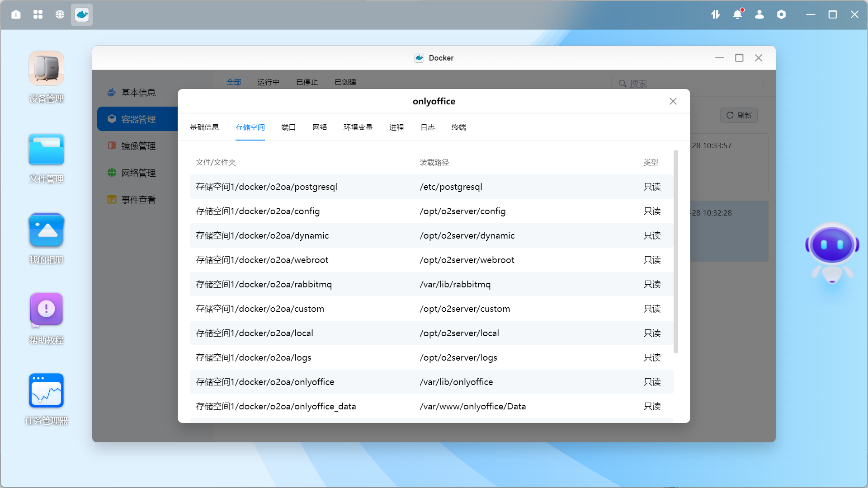Screen dimensions: 868x488
Task: Open the app grid icon in top bar
Action: [38, 14]
